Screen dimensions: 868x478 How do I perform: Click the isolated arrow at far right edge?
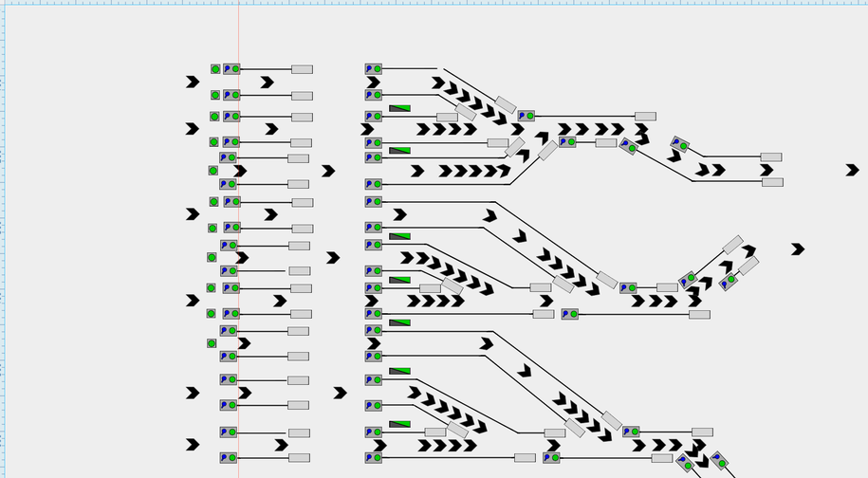point(852,170)
